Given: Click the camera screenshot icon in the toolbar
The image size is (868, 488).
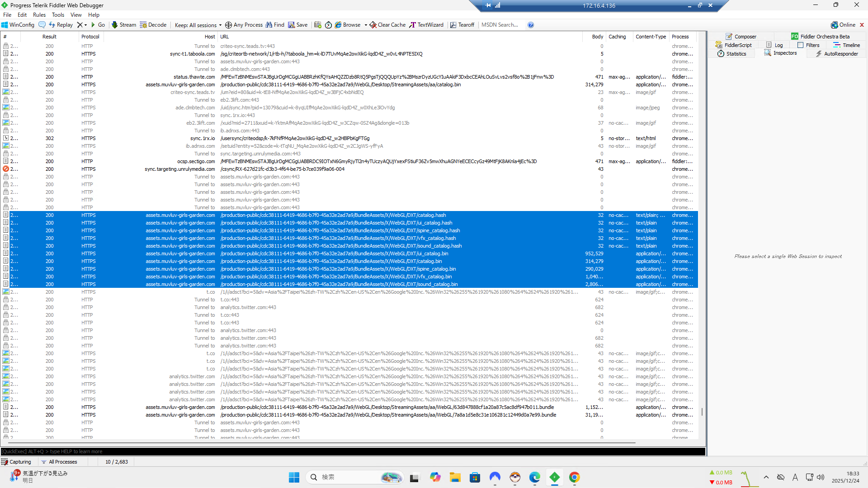Looking at the screenshot, I should coord(318,25).
